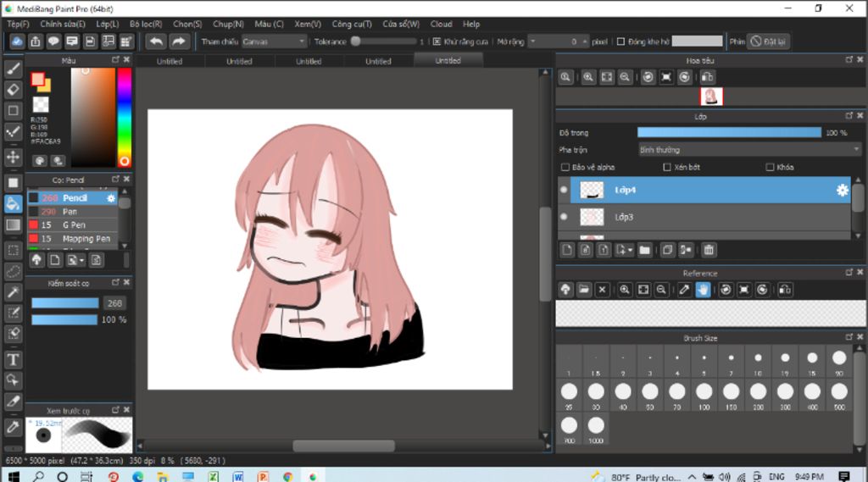
Task: Open the Pha trộn blending dropdown
Action: coord(749,149)
